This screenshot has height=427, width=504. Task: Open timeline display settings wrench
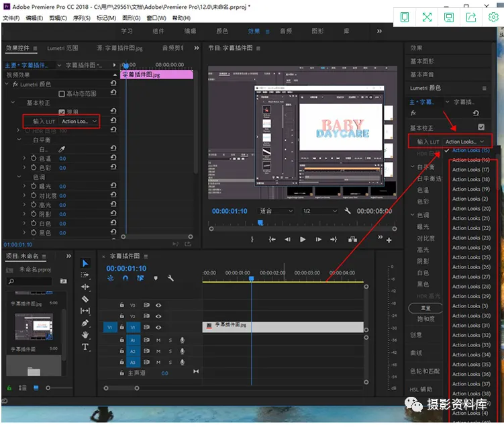tap(170, 278)
